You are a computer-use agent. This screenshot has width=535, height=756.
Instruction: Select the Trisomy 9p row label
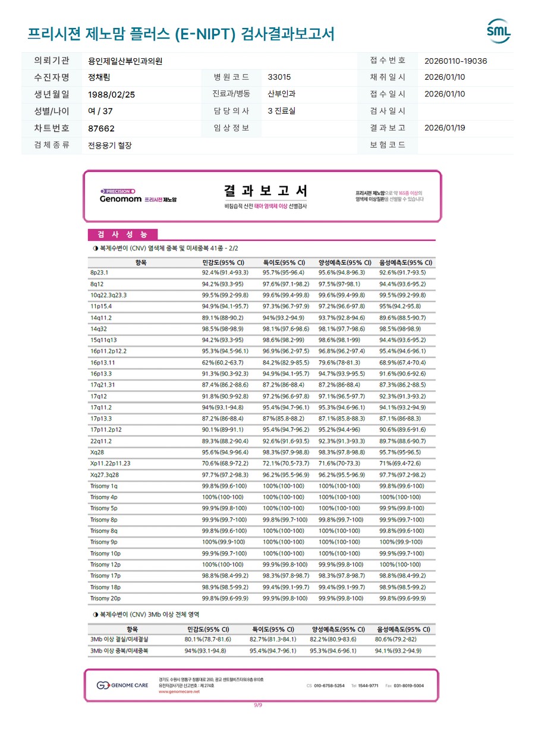[x=103, y=542]
